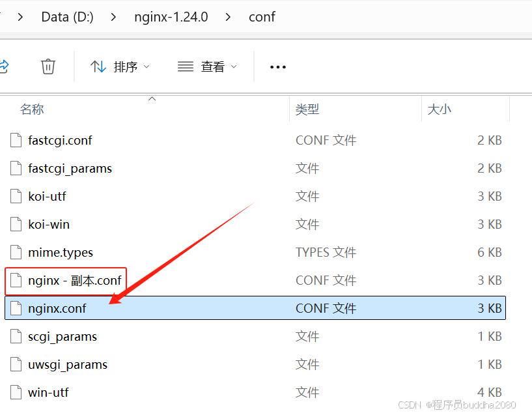Screen dimensions: 532x415
Task: Open the 查看 view dropdown
Action: (x=207, y=66)
